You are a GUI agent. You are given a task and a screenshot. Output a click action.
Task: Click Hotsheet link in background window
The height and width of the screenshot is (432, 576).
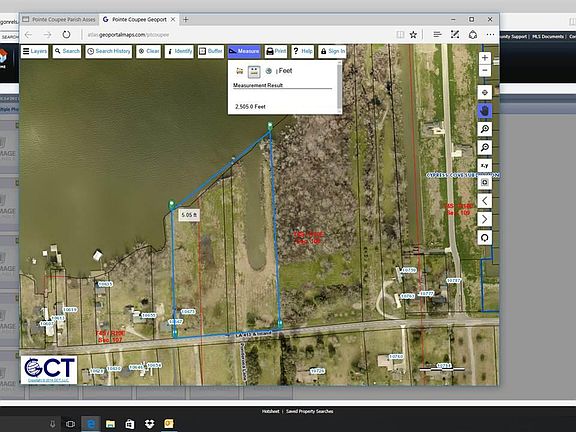pyautogui.click(x=270, y=411)
